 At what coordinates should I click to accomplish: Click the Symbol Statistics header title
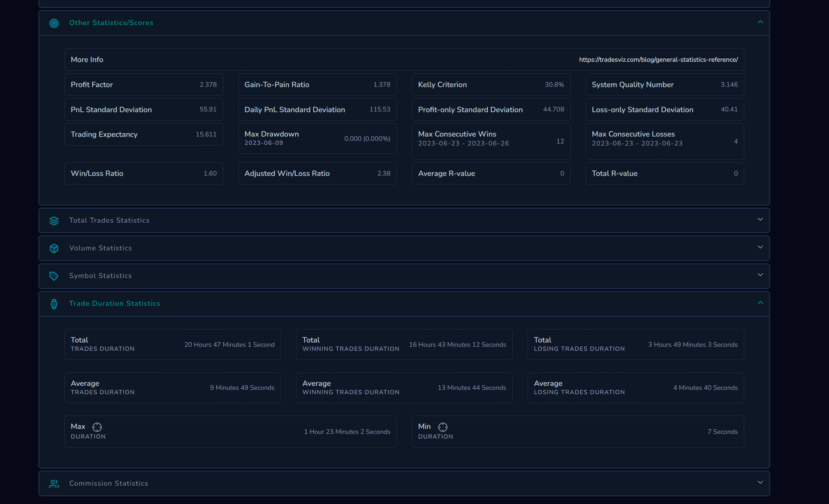tap(100, 276)
